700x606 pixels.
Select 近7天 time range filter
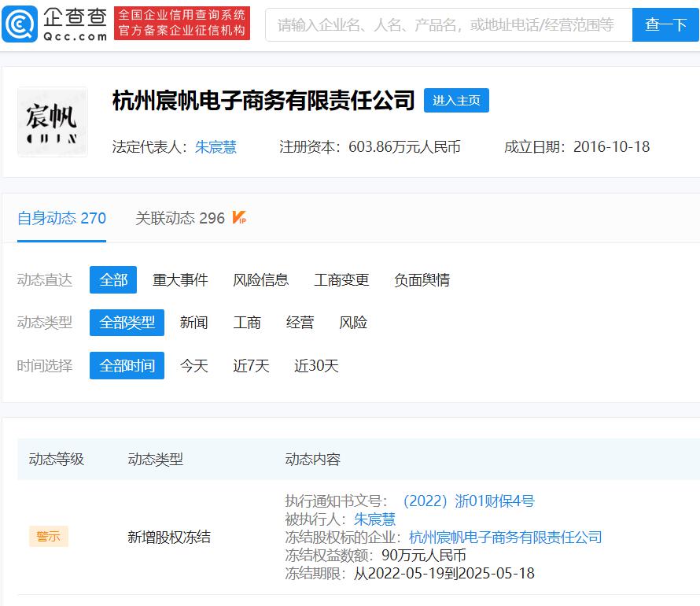coord(251,366)
